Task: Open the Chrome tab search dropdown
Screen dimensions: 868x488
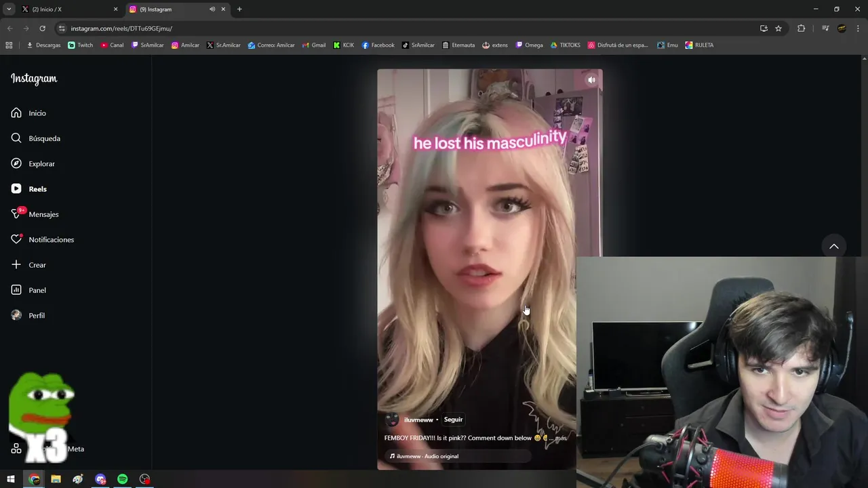Action: point(9,9)
